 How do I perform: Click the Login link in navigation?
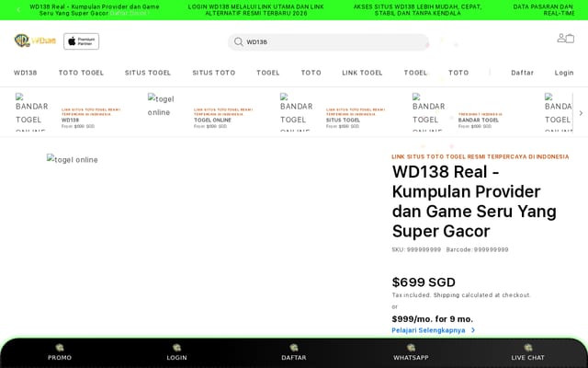(x=564, y=73)
